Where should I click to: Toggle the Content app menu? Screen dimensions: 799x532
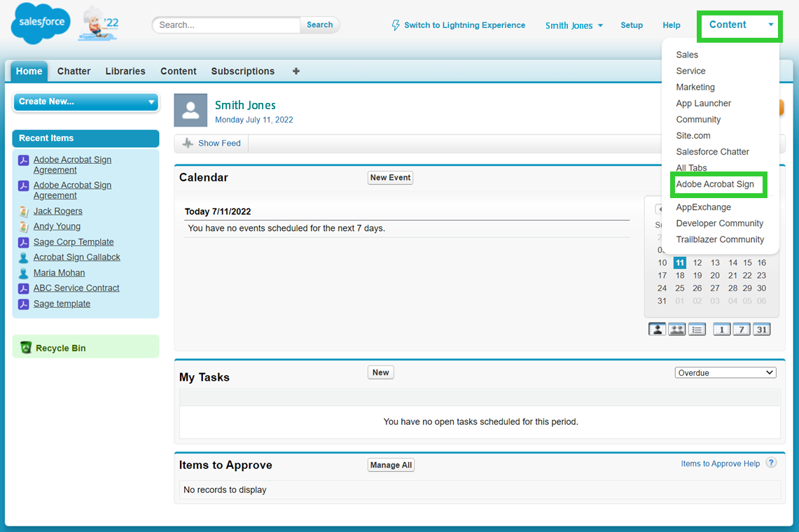[x=739, y=25]
